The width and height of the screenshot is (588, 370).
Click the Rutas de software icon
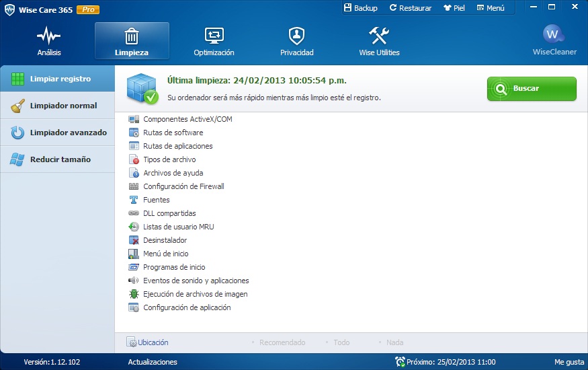pyautogui.click(x=134, y=133)
